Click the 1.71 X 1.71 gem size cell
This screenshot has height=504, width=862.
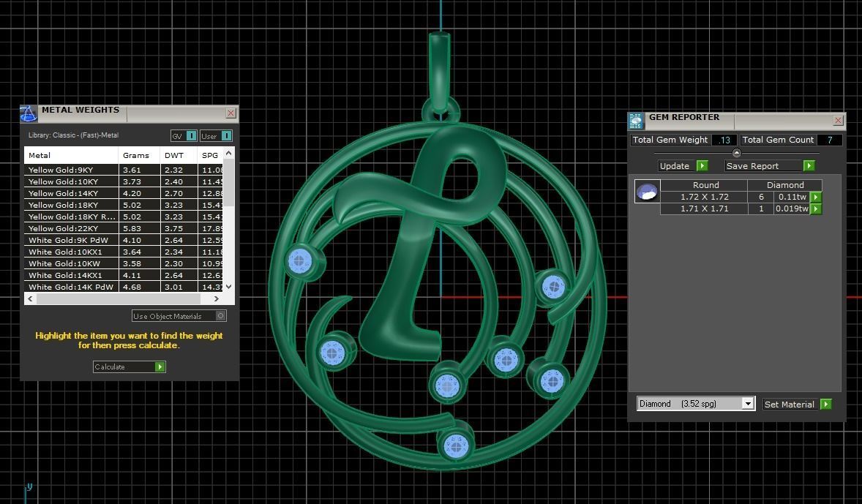coord(704,209)
